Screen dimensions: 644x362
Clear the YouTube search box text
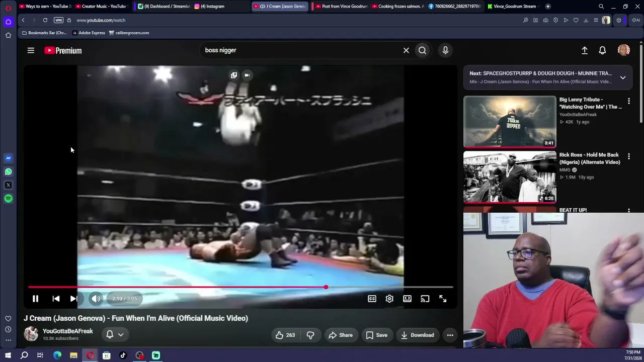pos(406,50)
